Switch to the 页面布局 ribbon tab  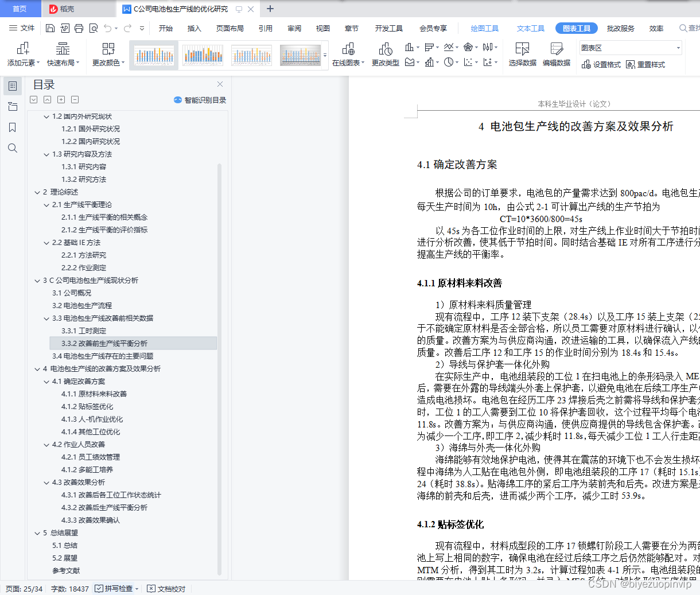(x=230, y=28)
